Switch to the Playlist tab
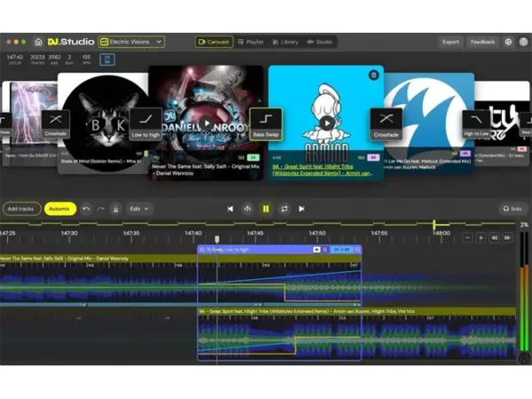The image size is (532, 399). point(251,42)
